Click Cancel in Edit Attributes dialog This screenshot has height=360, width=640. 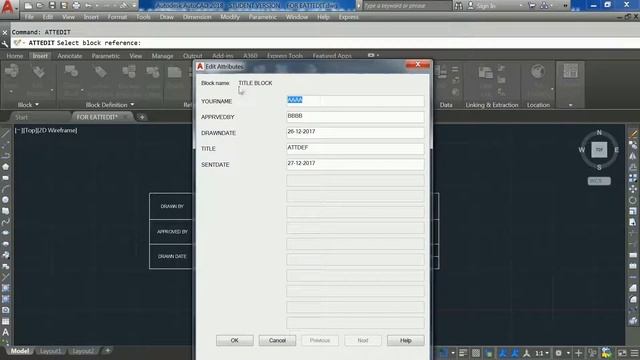tap(277, 340)
